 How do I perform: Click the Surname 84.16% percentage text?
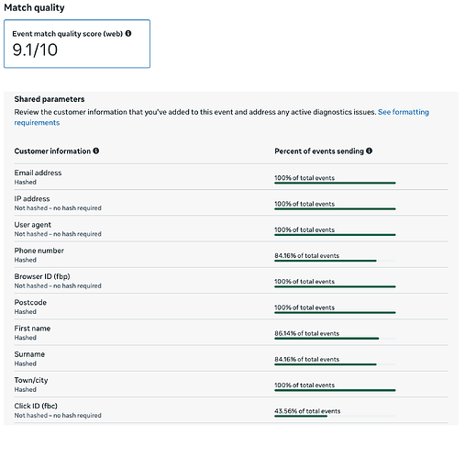pyautogui.click(x=307, y=359)
